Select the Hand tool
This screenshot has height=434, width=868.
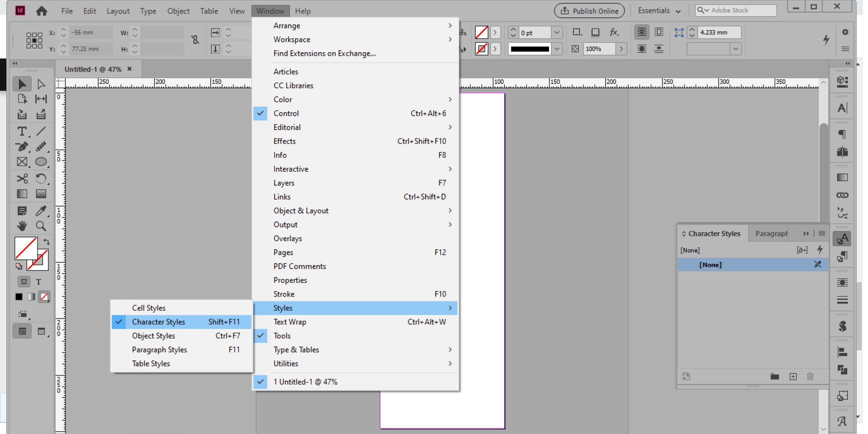(x=22, y=226)
